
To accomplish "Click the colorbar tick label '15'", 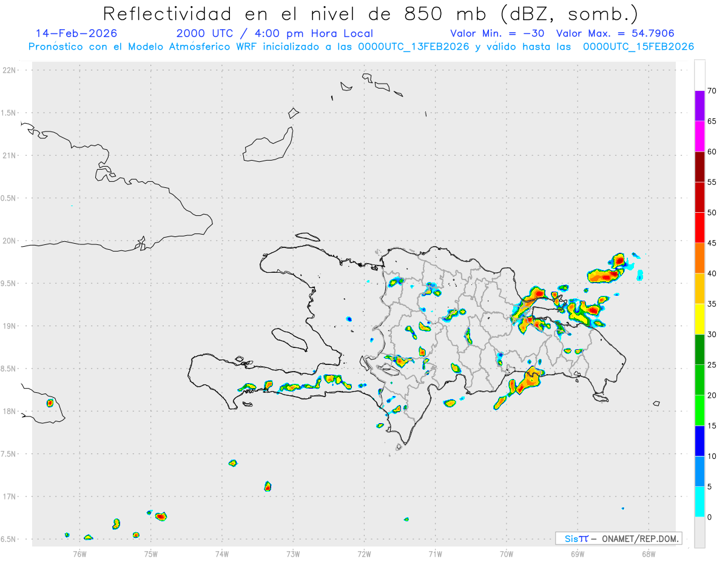I will click(712, 426).
